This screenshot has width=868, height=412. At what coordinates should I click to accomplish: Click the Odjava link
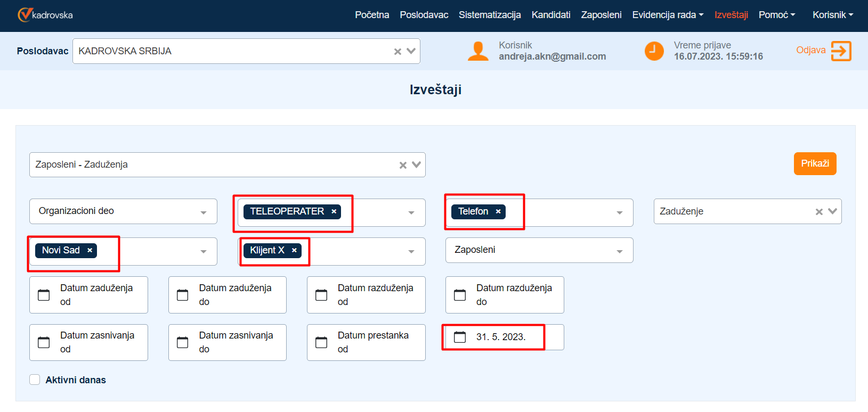pos(810,50)
